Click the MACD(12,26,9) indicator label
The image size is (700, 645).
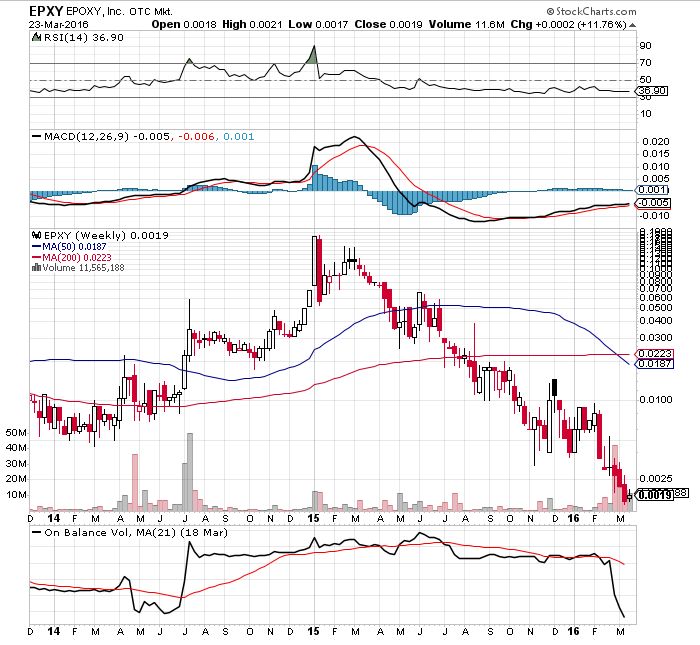point(86,137)
